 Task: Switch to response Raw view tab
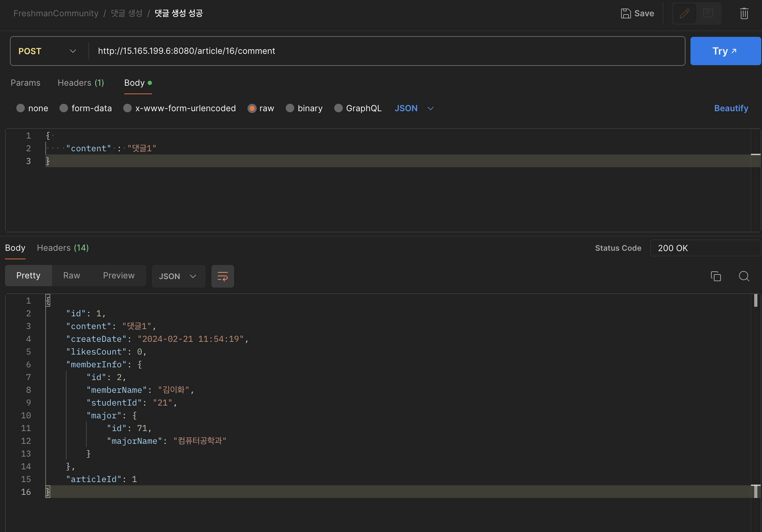coord(72,276)
